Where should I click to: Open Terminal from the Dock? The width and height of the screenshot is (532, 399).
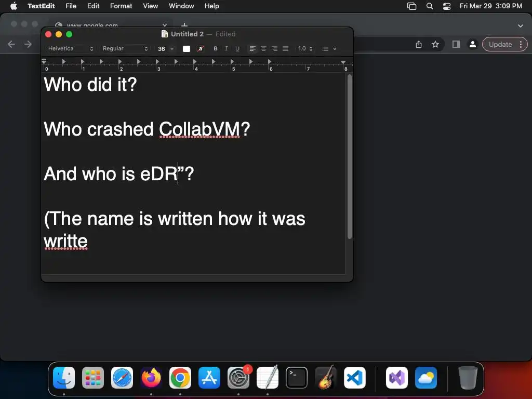tap(297, 378)
